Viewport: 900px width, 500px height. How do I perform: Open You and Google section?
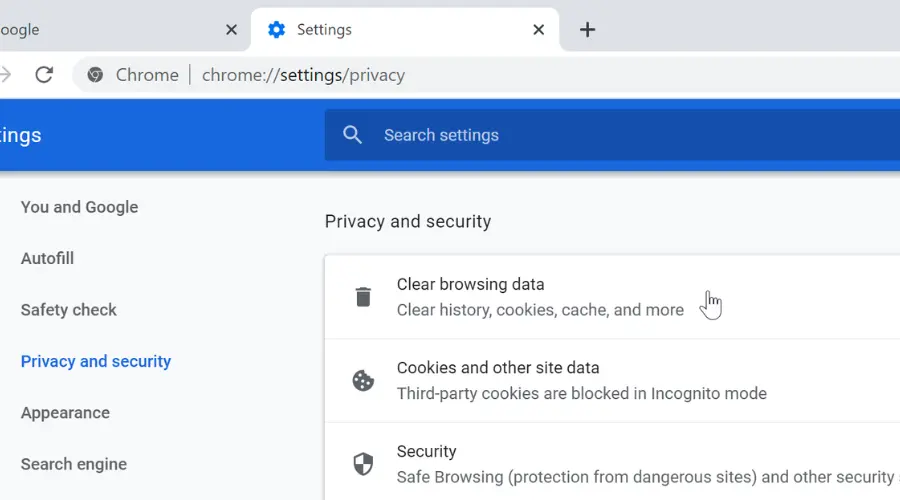coord(79,207)
